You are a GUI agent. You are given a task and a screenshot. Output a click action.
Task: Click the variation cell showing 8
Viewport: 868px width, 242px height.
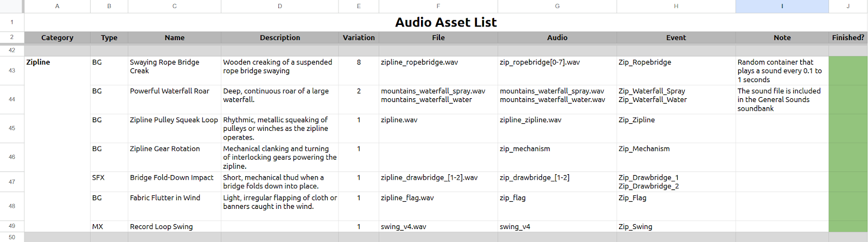click(x=359, y=62)
